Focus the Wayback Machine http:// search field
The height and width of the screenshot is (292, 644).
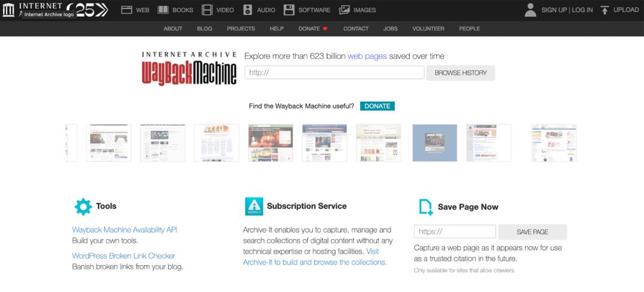[x=334, y=73]
